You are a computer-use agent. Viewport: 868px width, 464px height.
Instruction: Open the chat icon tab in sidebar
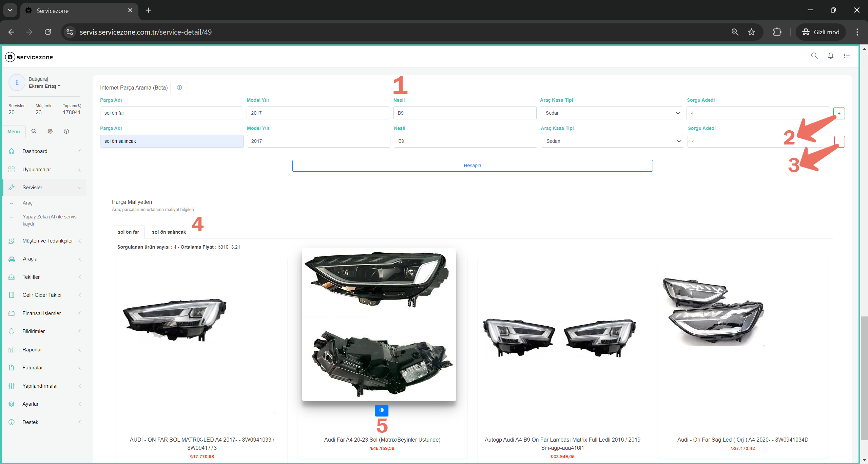34,131
